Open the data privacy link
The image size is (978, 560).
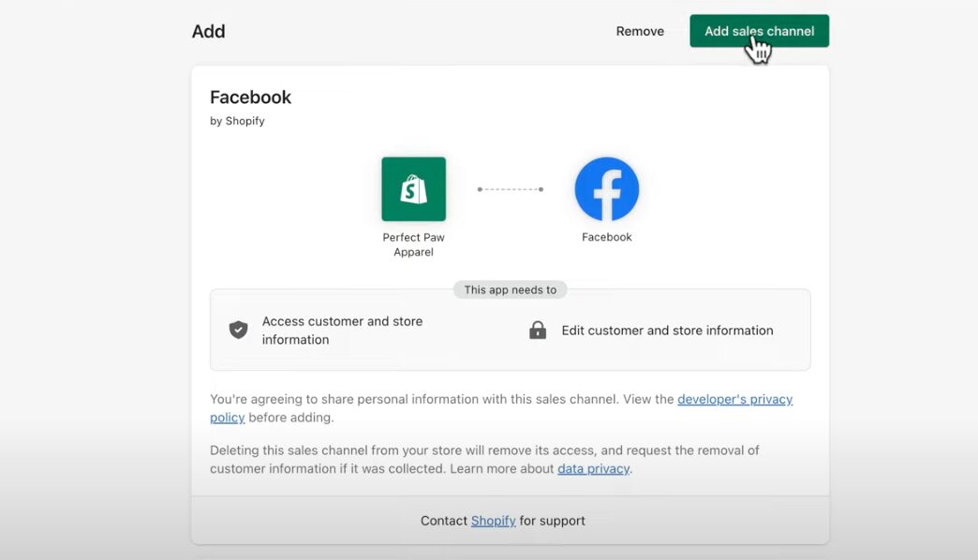tap(593, 468)
